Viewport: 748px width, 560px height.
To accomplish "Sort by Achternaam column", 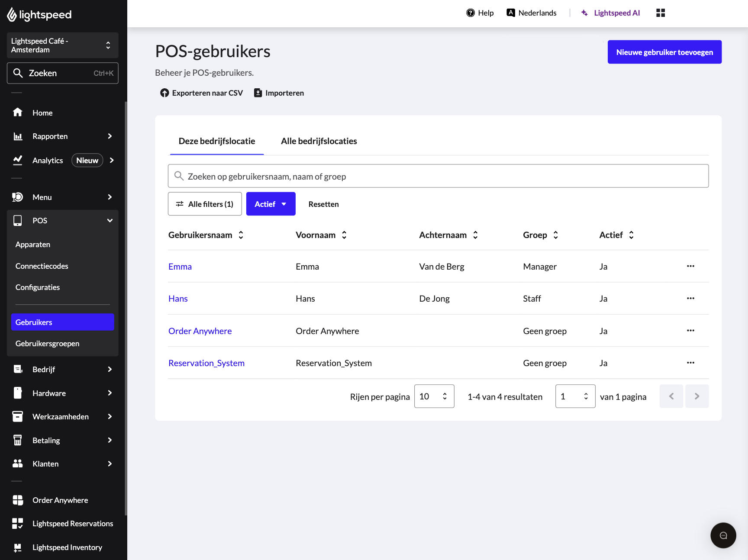I will [448, 235].
